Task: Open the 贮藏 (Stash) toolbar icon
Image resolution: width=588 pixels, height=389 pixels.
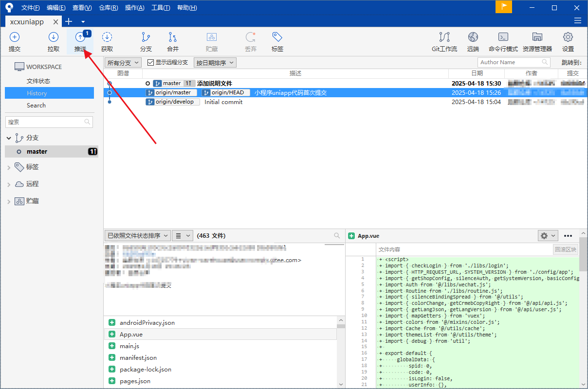Action: point(211,41)
